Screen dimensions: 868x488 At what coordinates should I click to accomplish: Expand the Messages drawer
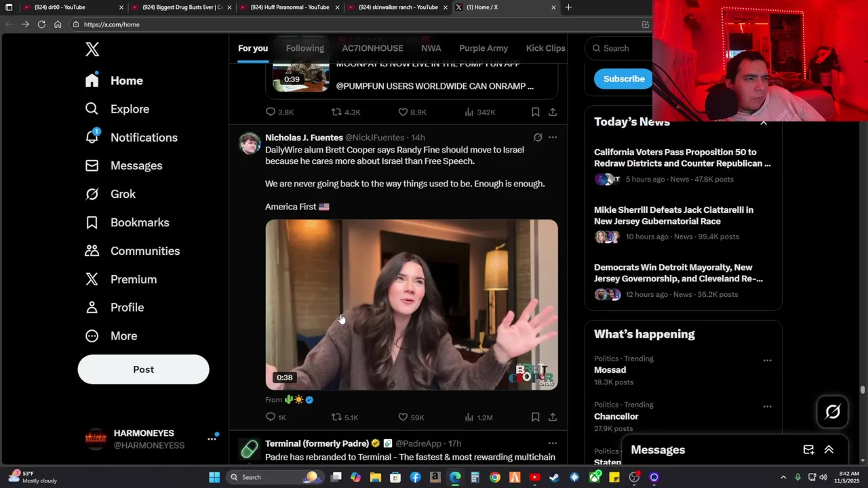[x=829, y=450]
